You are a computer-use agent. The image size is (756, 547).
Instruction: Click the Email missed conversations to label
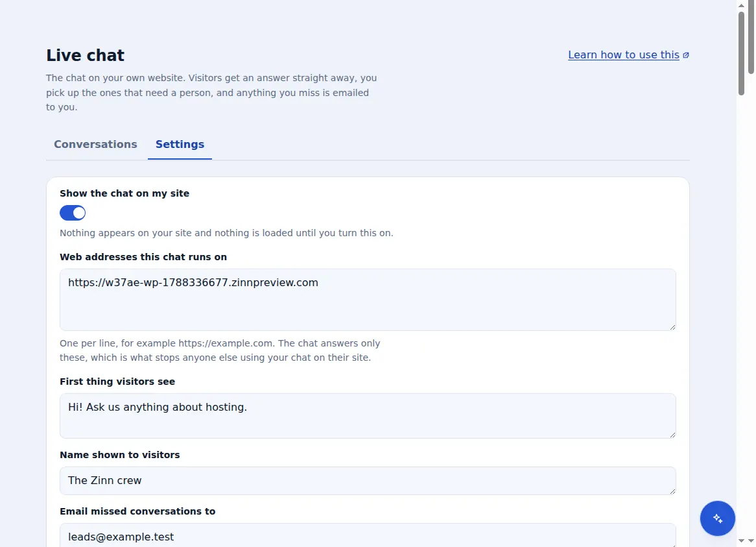pyautogui.click(x=137, y=511)
